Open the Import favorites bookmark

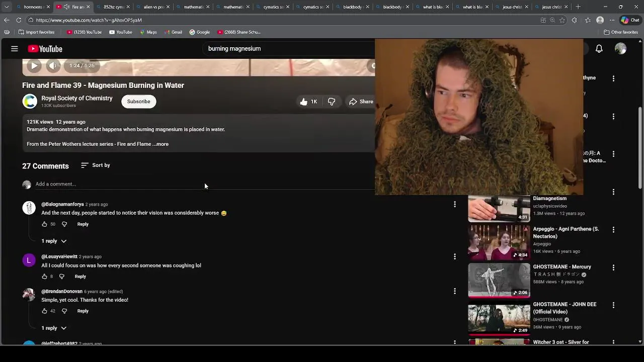[36, 32]
